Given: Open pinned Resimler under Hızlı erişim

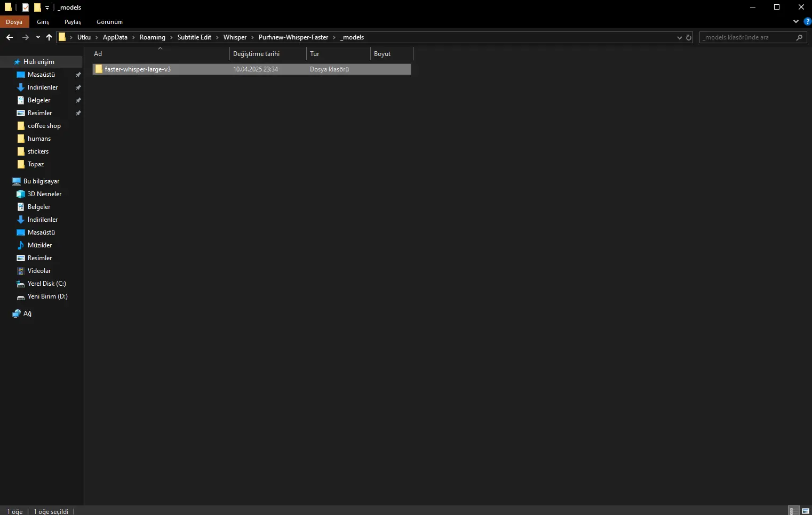Looking at the screenshot, I should pyautogui.click(x=39, y=113).
